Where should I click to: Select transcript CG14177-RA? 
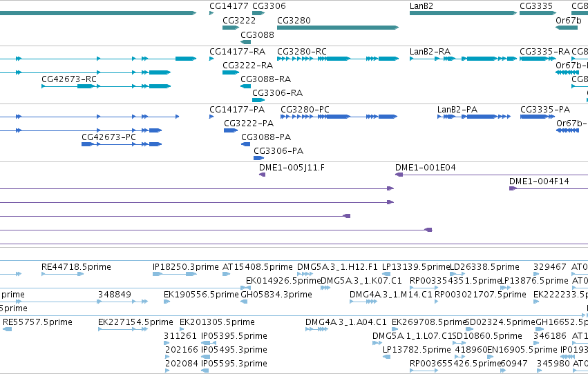point(211,59)
